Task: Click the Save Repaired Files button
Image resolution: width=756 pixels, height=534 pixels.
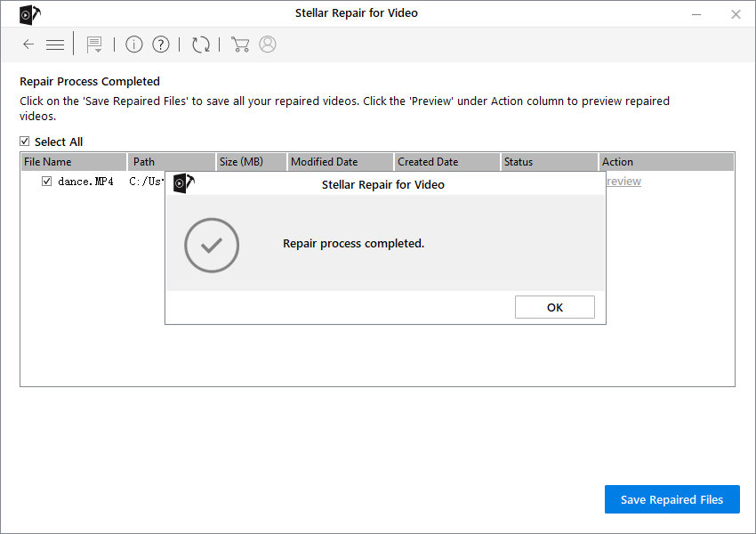Action: (672, 499)
